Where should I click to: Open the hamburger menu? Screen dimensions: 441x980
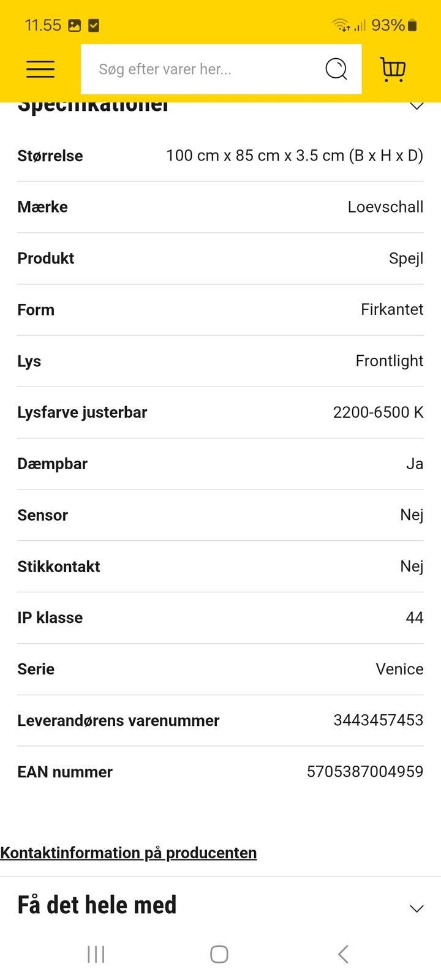pos(40,69)
